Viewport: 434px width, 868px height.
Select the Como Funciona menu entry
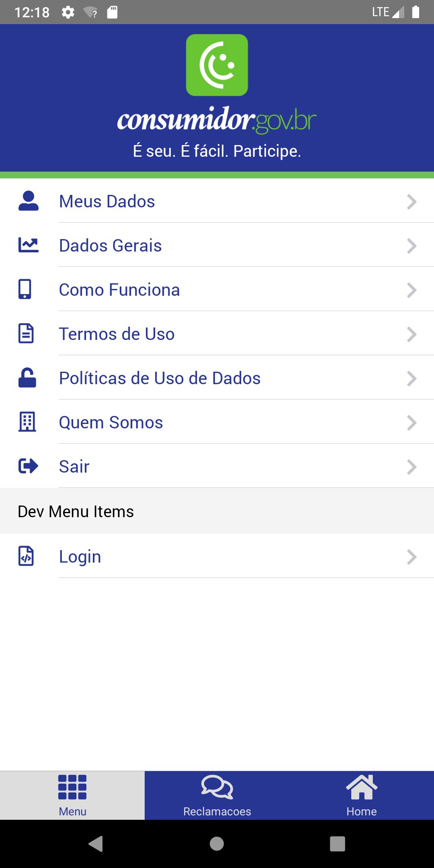[119, 290]
